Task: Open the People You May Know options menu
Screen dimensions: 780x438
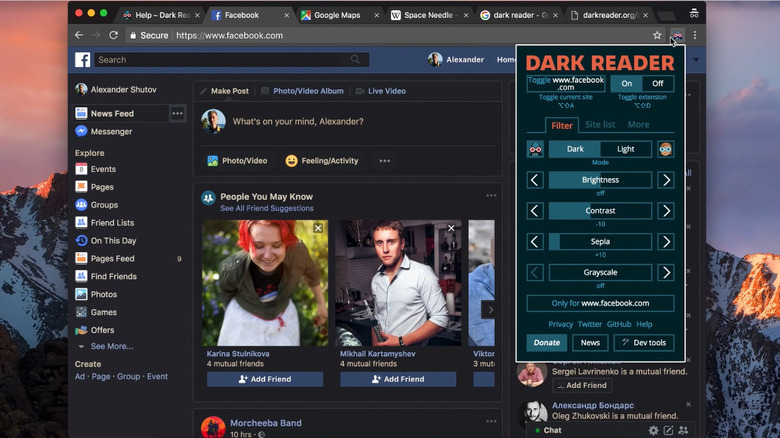Action: pyautogui.click(x=491, y=196)
